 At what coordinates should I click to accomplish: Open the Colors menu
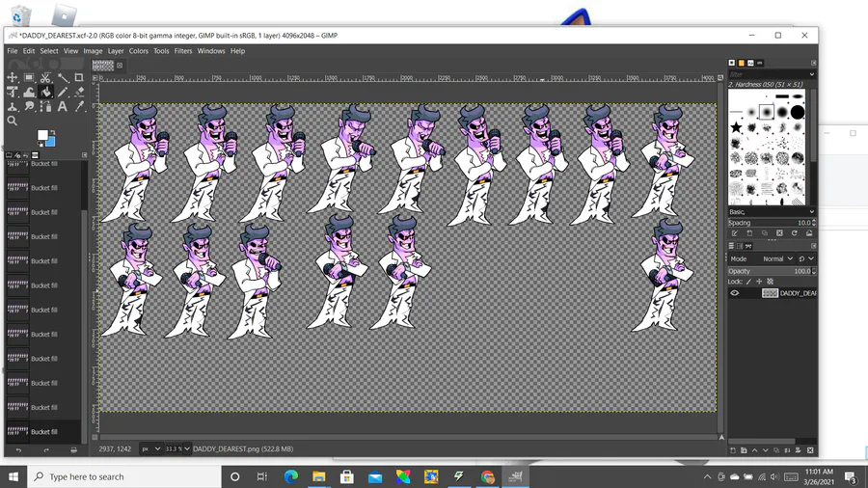click(138, 51)
